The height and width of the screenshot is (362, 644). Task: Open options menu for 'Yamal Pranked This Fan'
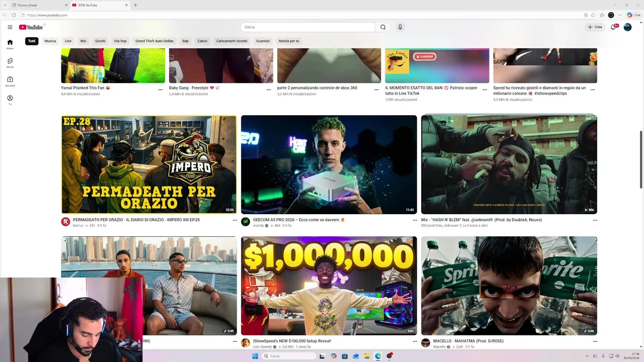point(160,89)
